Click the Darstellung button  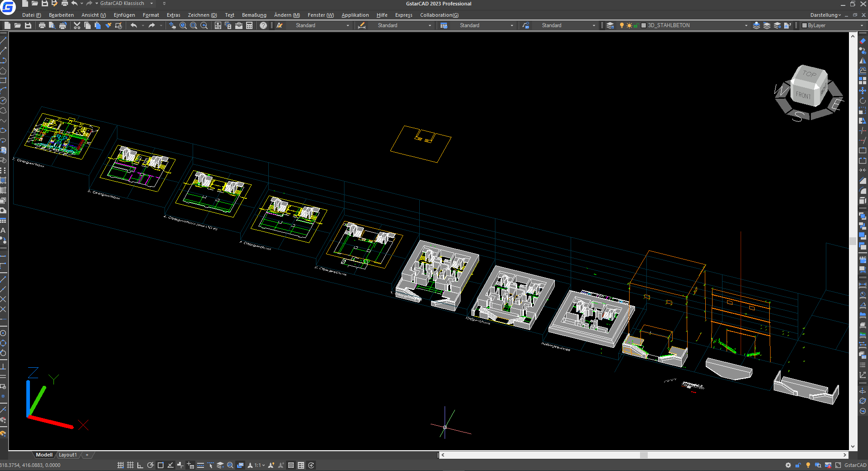pyautogui.click(x=825, y=15)
